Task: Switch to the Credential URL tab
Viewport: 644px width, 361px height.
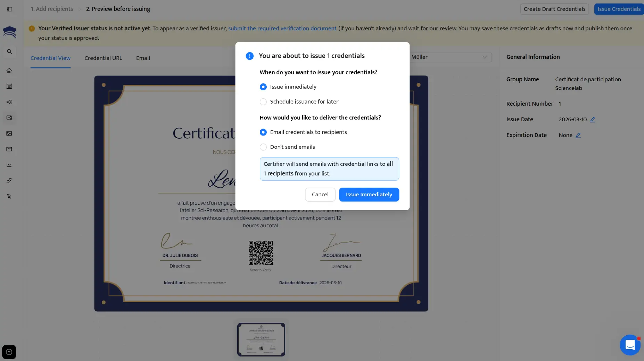Action: pyautogui.click(x=103, y=58)
